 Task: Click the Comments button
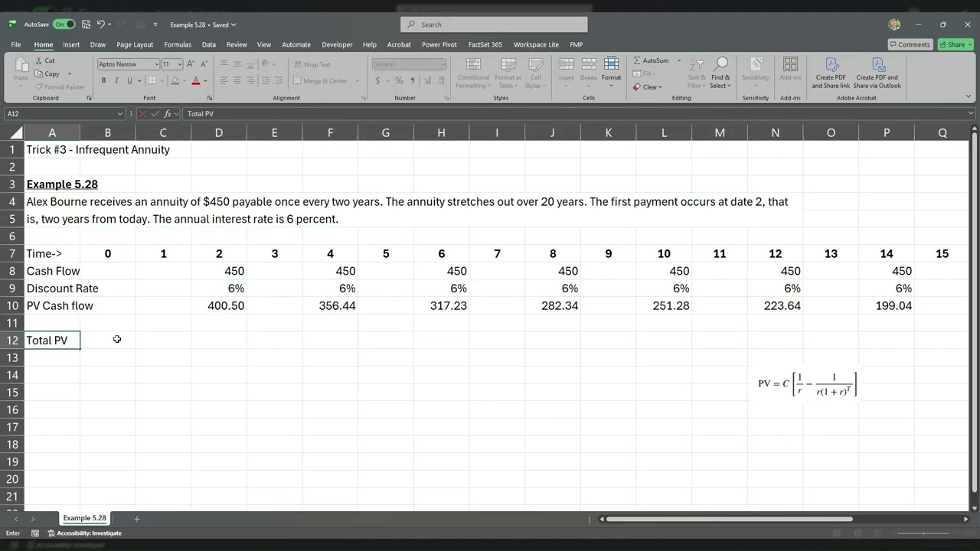tap(910, 44)
